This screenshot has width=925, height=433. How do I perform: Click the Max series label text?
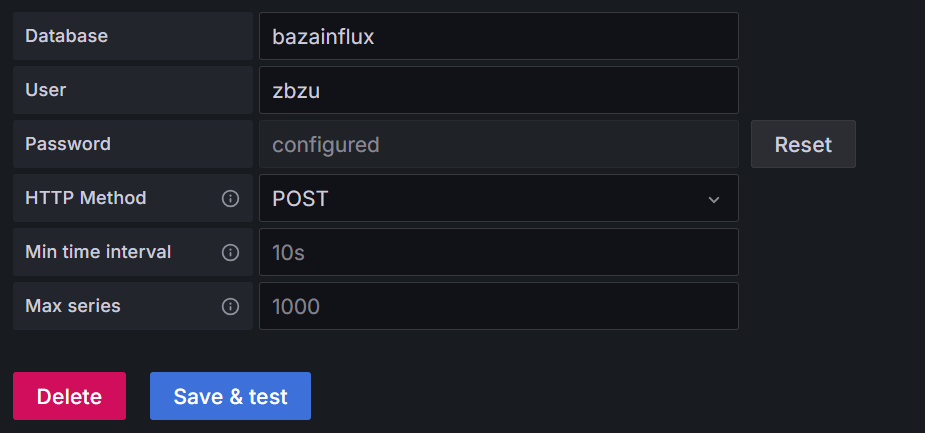pyautogui.click(x=73, y=306)
